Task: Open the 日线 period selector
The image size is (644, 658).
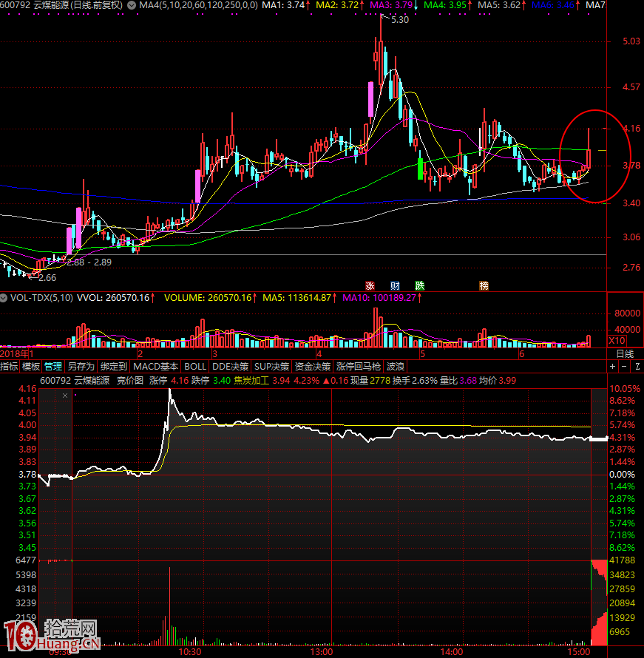Action: tap(625, 353)
